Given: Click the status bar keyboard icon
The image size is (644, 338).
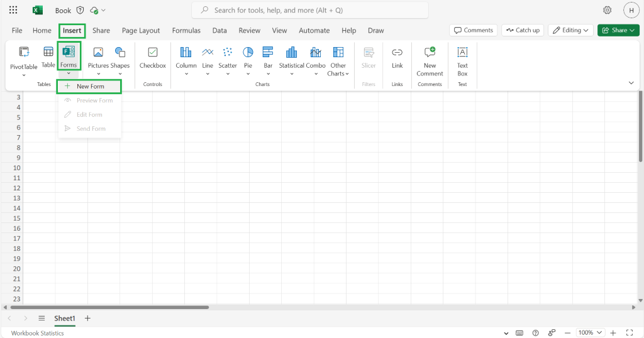Looking at the screenshot, I should (519, 333).
